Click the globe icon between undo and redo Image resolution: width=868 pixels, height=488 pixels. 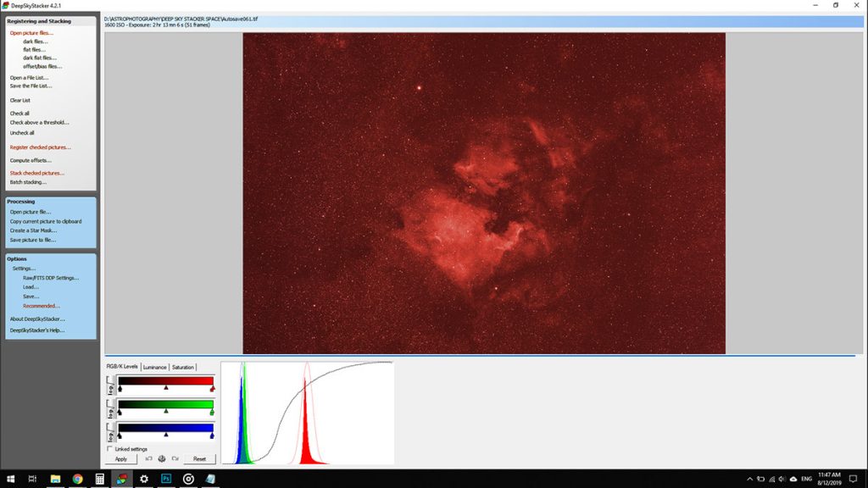point(160,458)
